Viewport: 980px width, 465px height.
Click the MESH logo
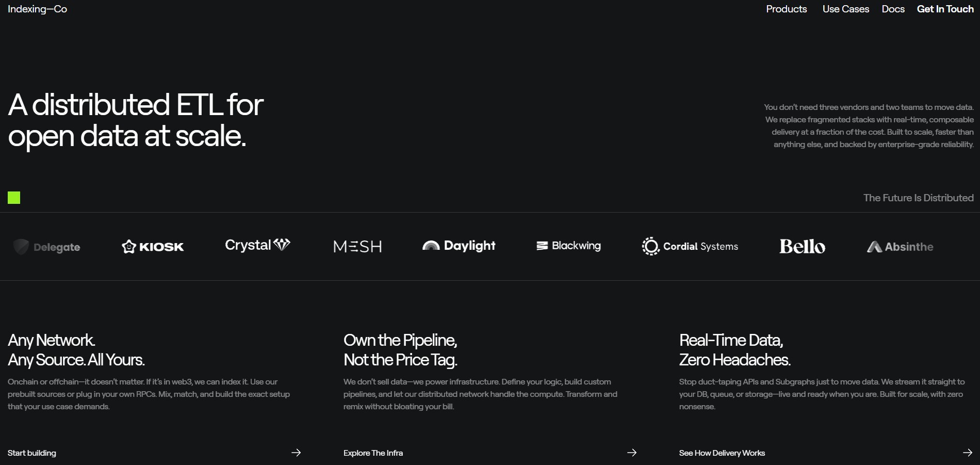357,247
